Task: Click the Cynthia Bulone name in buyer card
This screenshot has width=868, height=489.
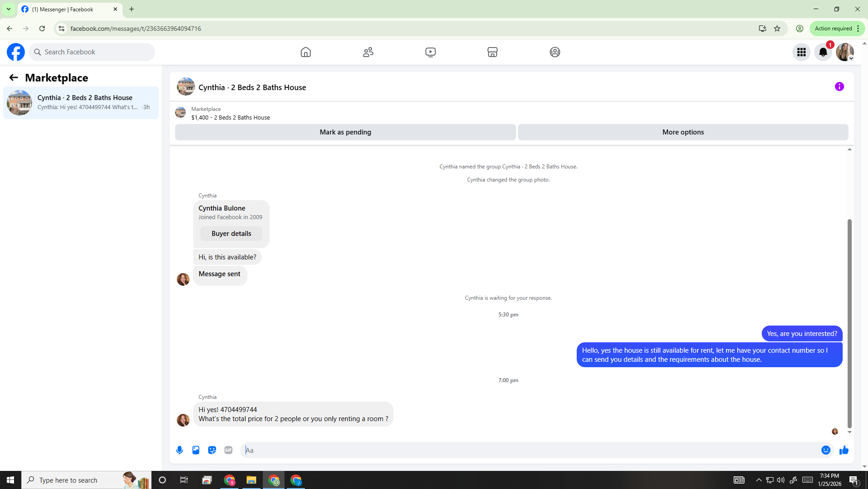Action: pos(222,208)
